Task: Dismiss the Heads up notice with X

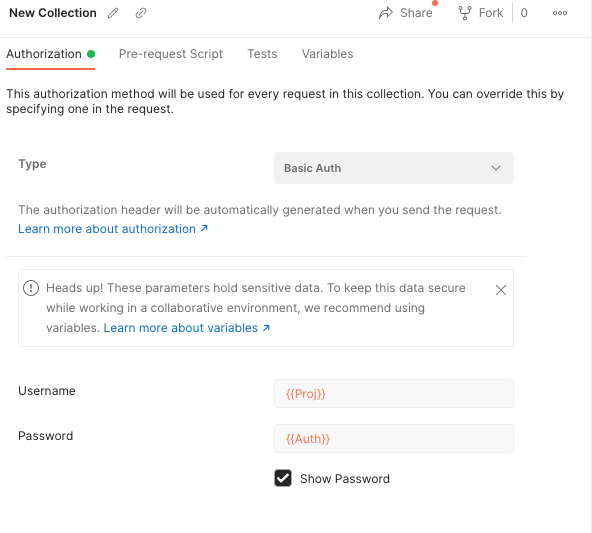Action: click(501, 290)
